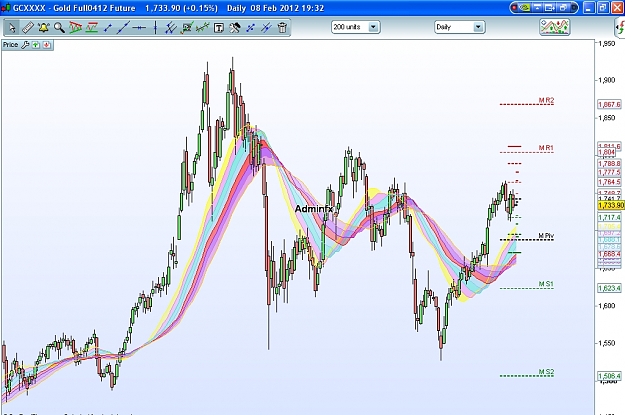The width and height of the screenshot is (625, 415).
Task: Click the M Piv pivot line label
Action: point(546,236)
